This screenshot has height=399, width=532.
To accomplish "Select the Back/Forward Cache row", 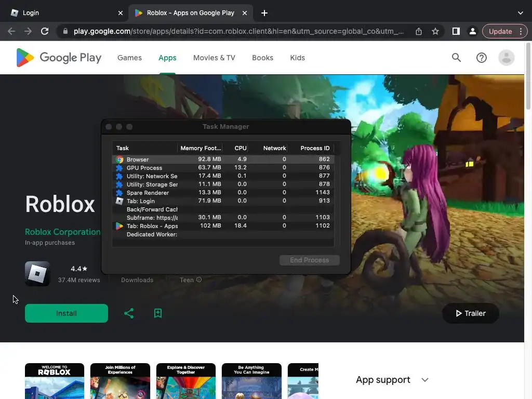I will click(223, 209).
